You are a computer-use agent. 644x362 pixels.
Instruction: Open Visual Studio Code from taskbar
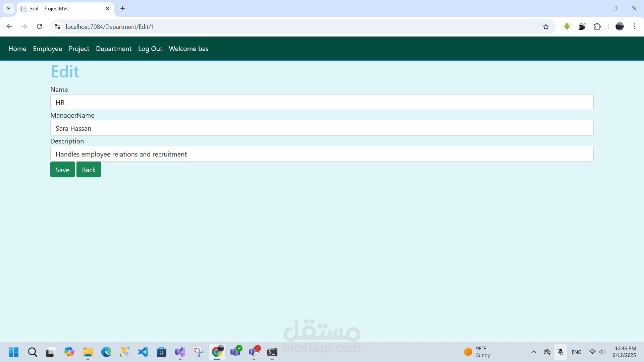pyautogui.click(x=143, y=352)
